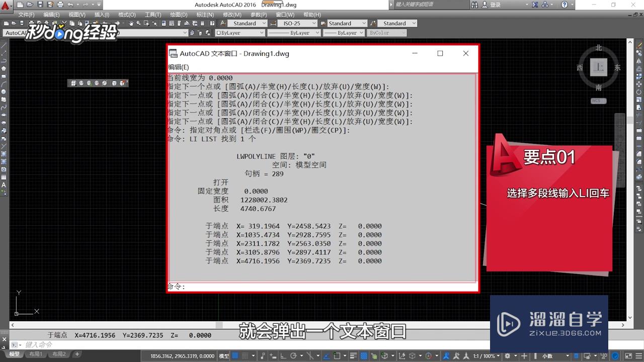Select the Rectangle draw tool

pyautogui.click(x=5, y=76)
